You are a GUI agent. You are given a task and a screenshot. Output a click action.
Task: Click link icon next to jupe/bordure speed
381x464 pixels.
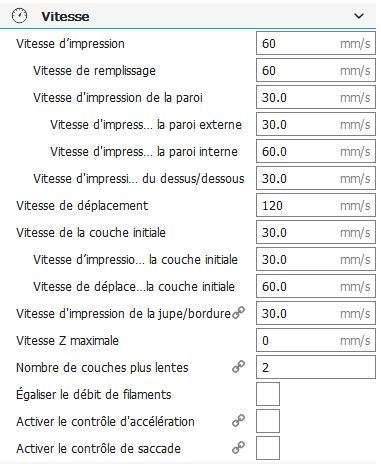(x=238, y=313)
